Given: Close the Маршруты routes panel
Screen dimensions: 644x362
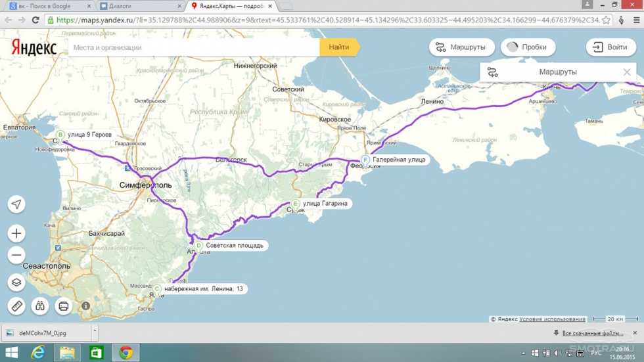Looking at the screenshot, I should click(627, 72).
